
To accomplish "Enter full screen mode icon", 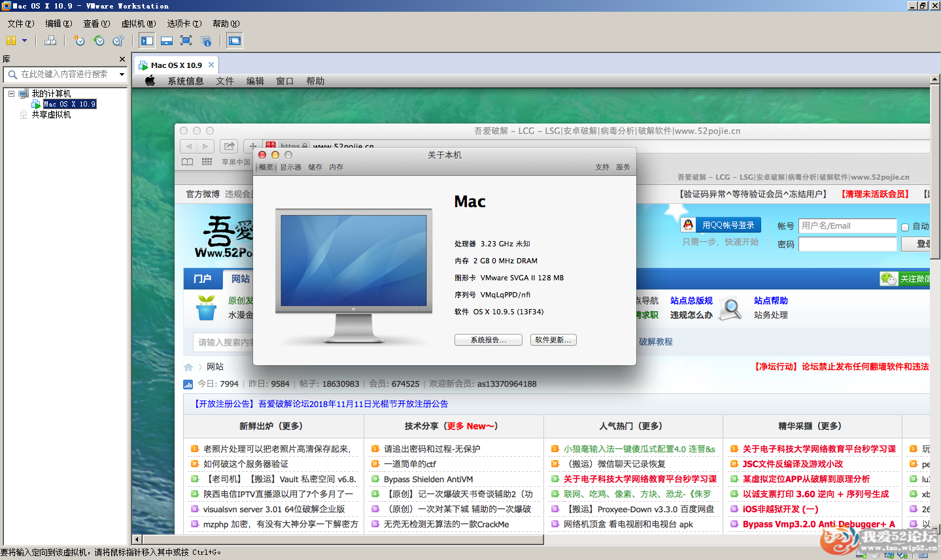I will point(186,41).
